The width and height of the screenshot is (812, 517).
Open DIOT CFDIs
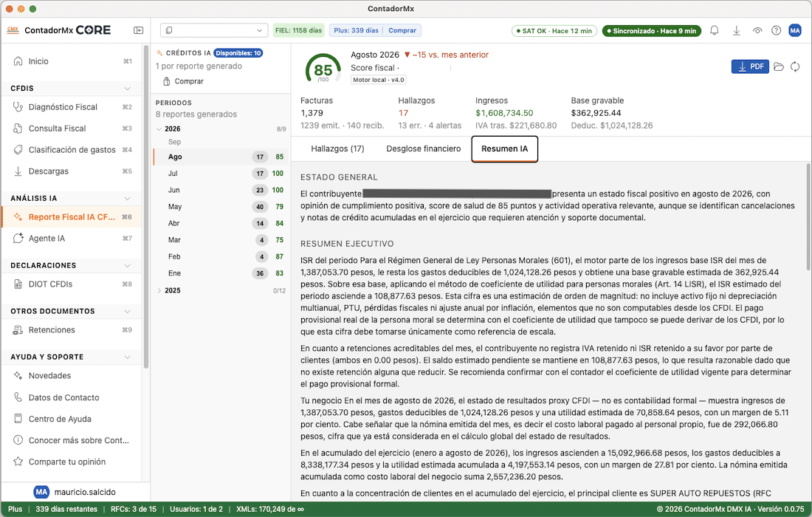coord(72,284)
